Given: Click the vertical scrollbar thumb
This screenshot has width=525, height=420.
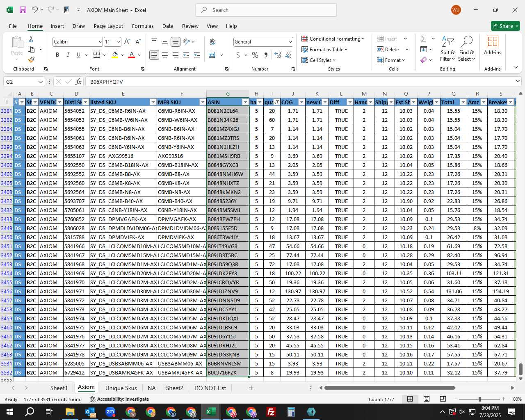Looking at the screenshot, I should [521, 369].
